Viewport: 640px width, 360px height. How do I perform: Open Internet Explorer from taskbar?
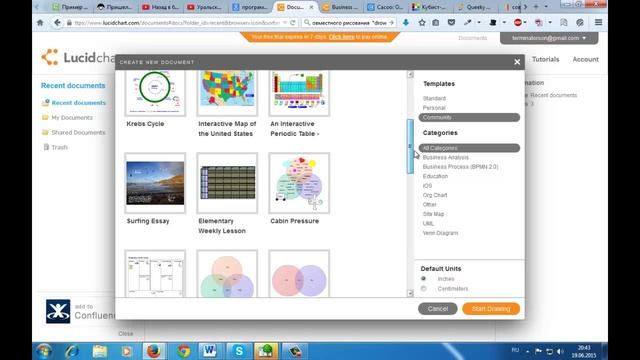(x=72, y=351)
